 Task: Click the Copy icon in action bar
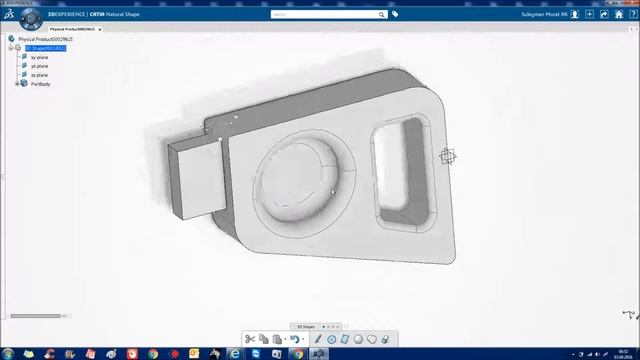[264, 339]
